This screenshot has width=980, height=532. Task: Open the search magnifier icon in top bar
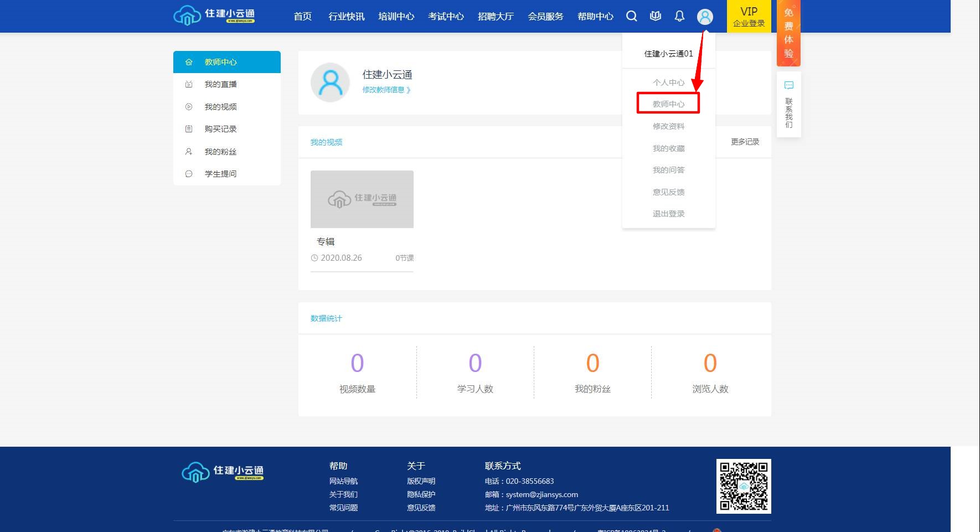click(631, 16)
